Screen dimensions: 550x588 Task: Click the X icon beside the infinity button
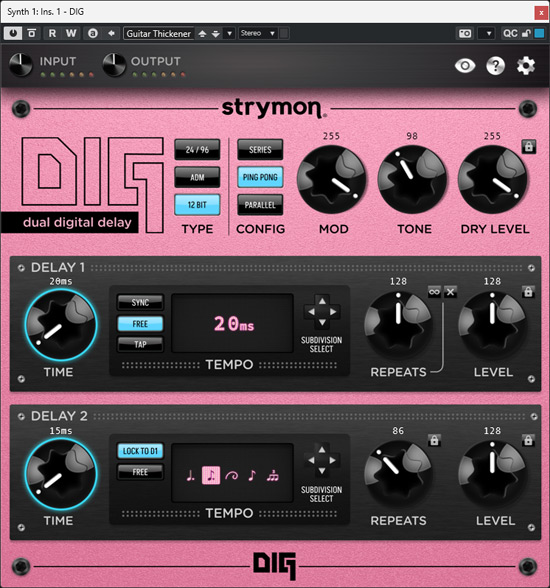click(x=450, y=292)
